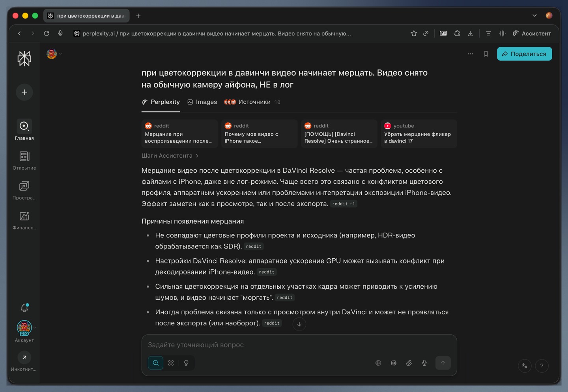Reload the current page
The image size is (568, 392).
click(x=47, y=34)
